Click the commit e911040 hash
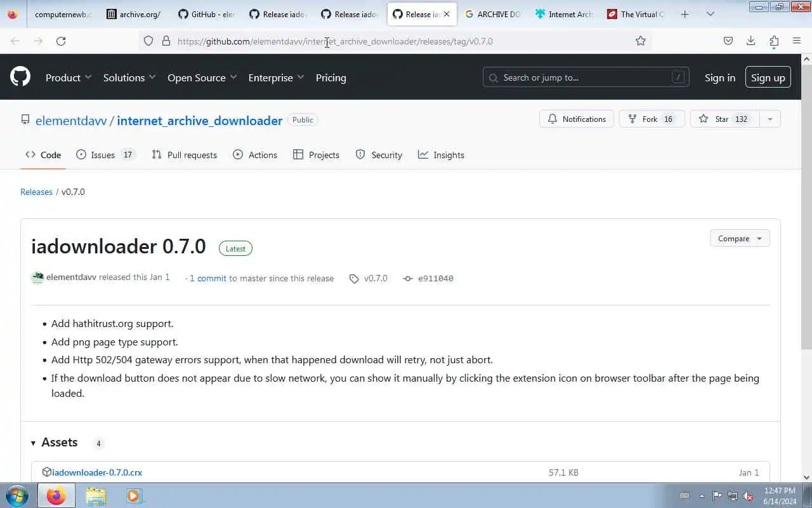The width and height of the screenshot is (812, 508). coord(435,279)
